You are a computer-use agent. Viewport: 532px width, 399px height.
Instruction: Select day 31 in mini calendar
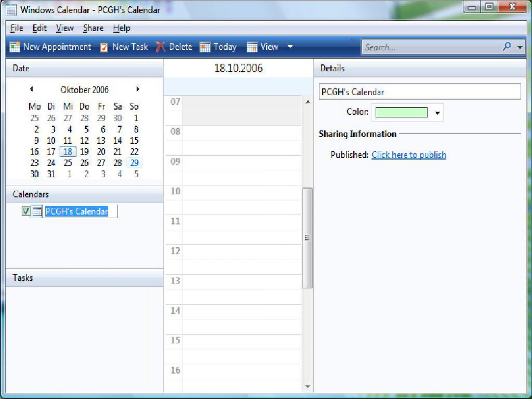51,174
